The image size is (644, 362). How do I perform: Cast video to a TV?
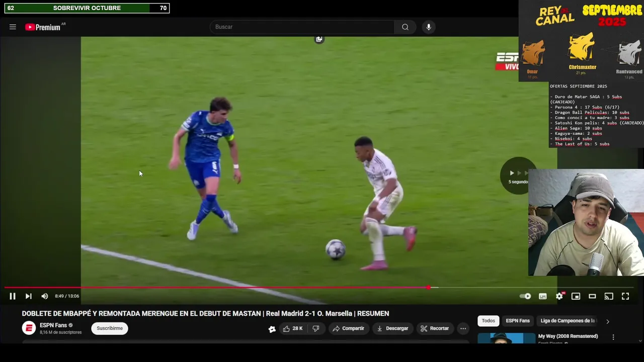point(609,296)
